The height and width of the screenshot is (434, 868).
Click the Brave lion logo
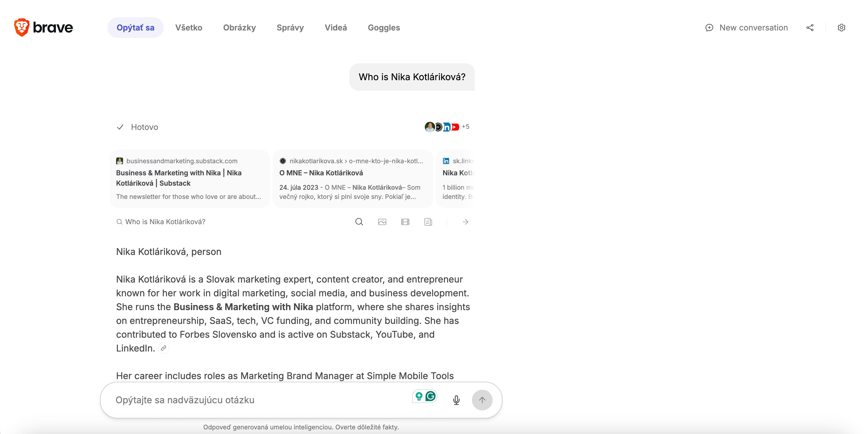(22, 27)
